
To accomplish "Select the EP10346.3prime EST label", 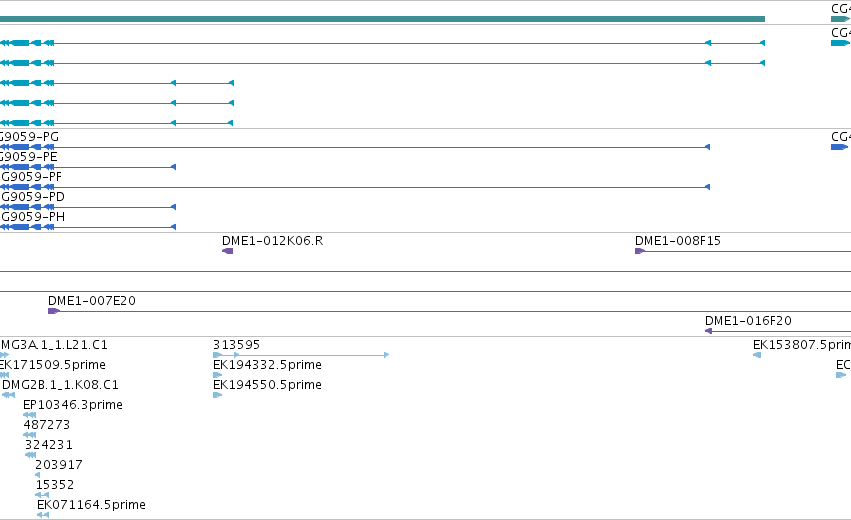I will (x=73, y=405).
